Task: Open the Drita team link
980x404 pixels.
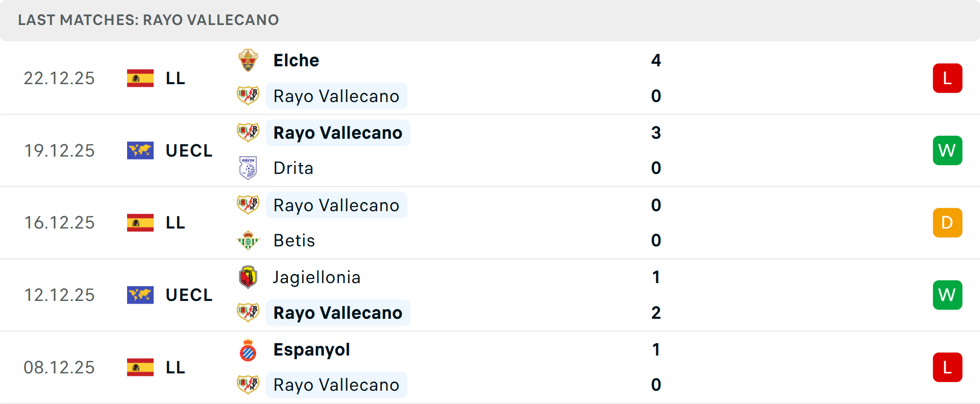Action: (293, 168)
